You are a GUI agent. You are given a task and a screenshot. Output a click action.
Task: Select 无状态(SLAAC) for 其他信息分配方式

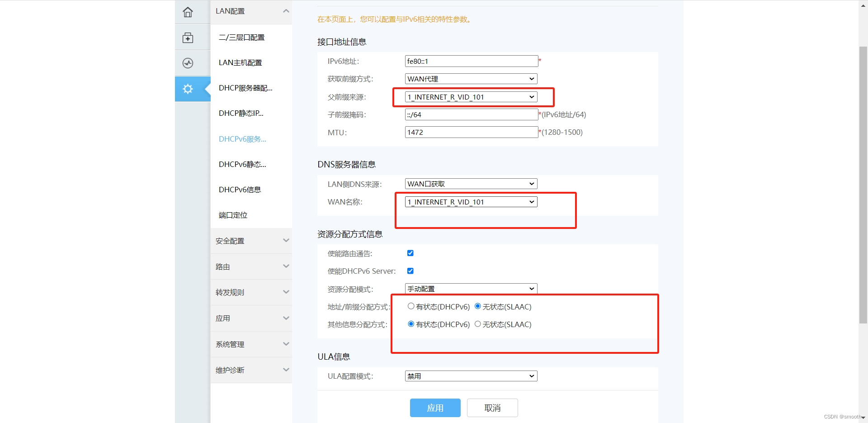[478, 323]
